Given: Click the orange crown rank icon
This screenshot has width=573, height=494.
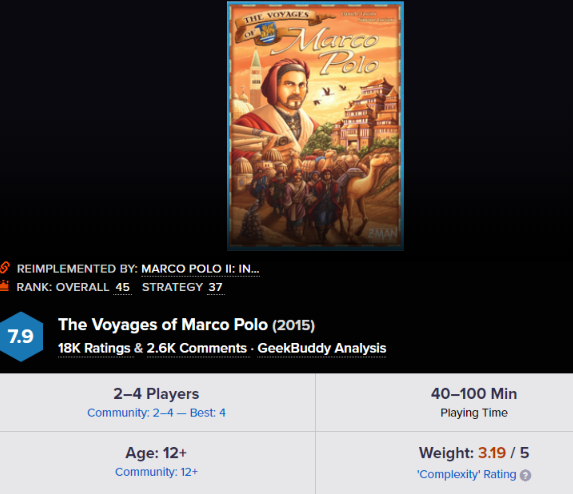Looking at the screenshot, I should pyautogui.click(x=4, y=286).
